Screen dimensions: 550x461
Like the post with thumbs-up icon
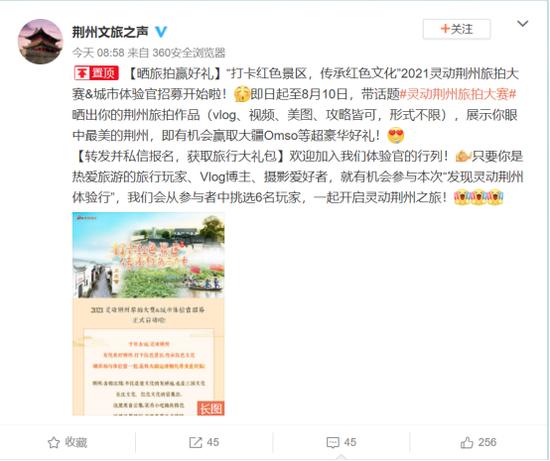point(467,442)
